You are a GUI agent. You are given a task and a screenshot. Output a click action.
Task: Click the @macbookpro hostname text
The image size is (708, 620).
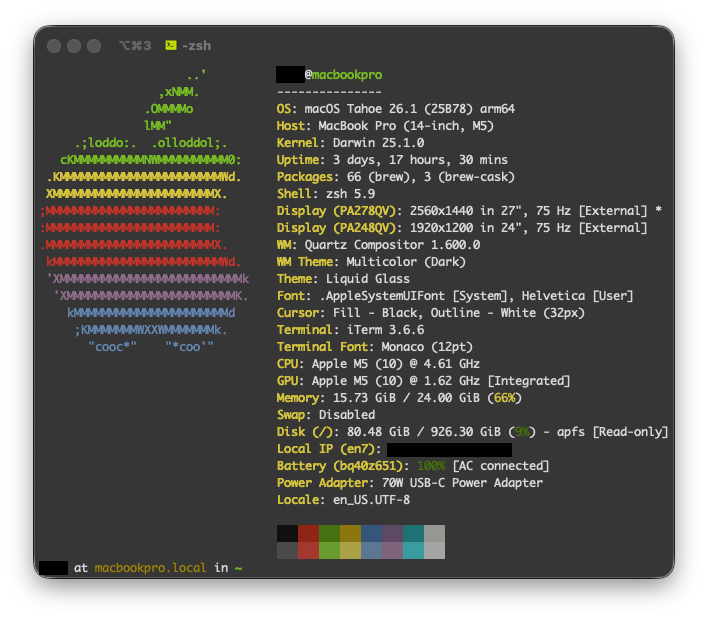pos(344,75)
